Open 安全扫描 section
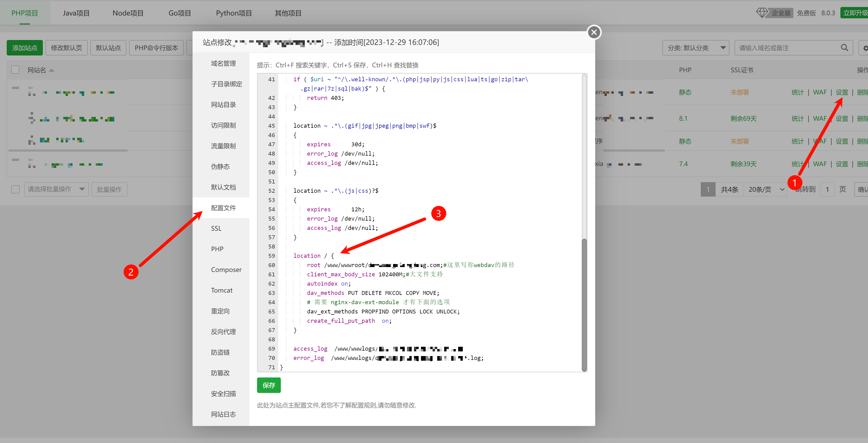 [223, 393]
